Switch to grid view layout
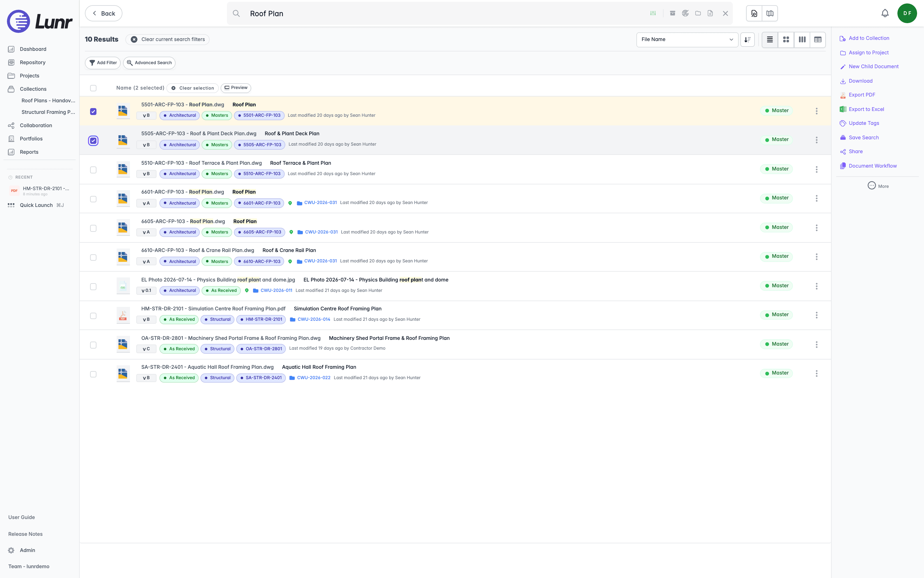 coord(786,39)
